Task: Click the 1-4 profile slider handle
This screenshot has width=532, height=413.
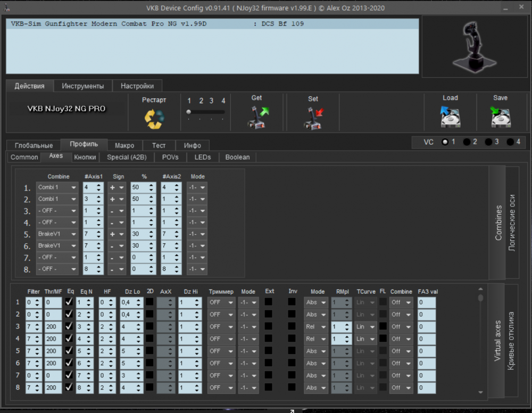Action: tap(188, 112)
